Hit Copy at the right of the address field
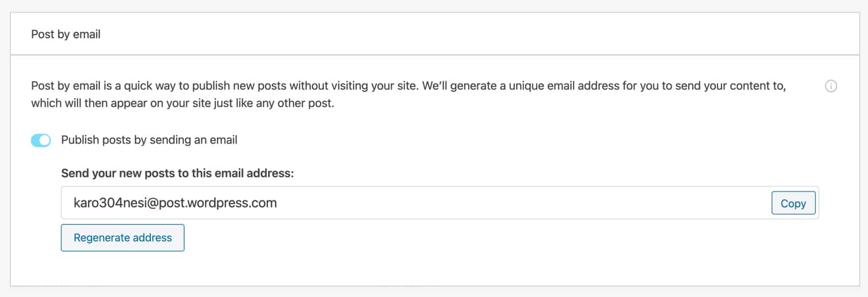 [x=793, y=203]
